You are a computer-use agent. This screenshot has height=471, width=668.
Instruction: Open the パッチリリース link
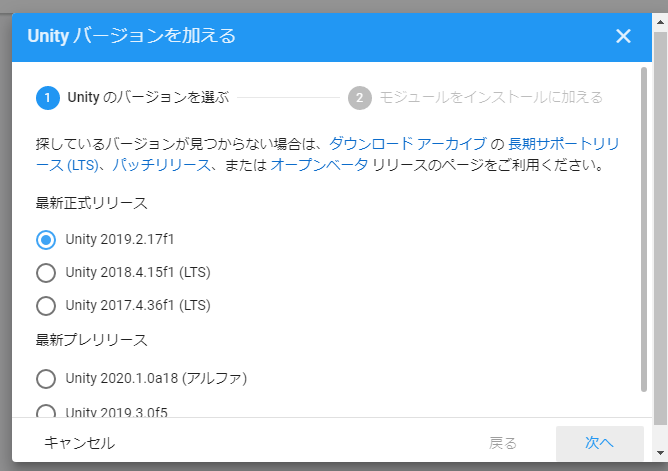tap(161, 165)
